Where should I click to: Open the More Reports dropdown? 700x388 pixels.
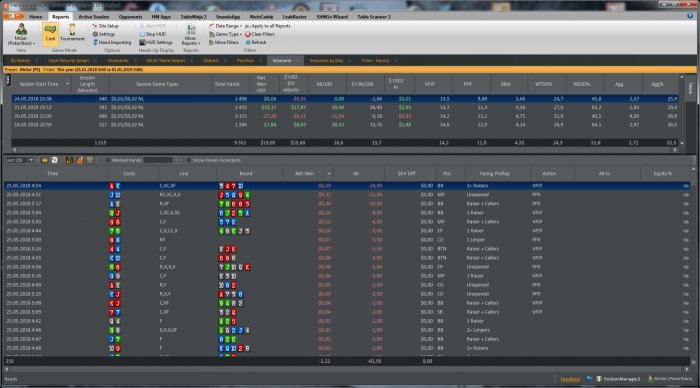tap(191, 35)
